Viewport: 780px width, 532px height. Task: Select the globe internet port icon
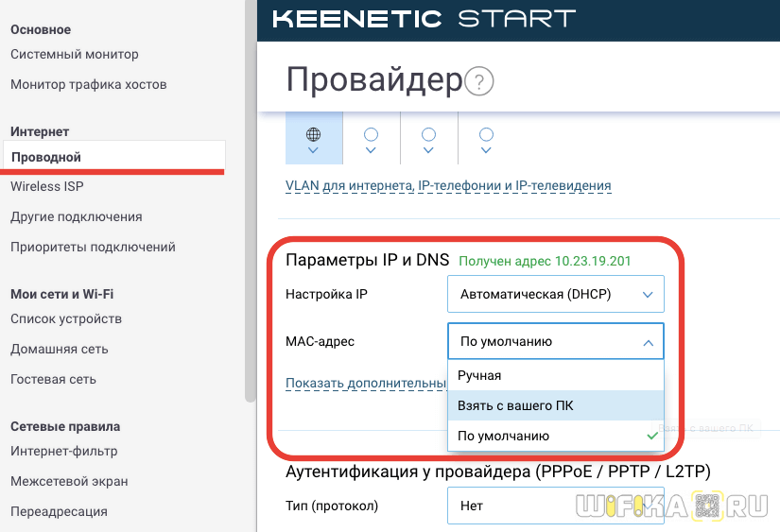click(313, 140)
